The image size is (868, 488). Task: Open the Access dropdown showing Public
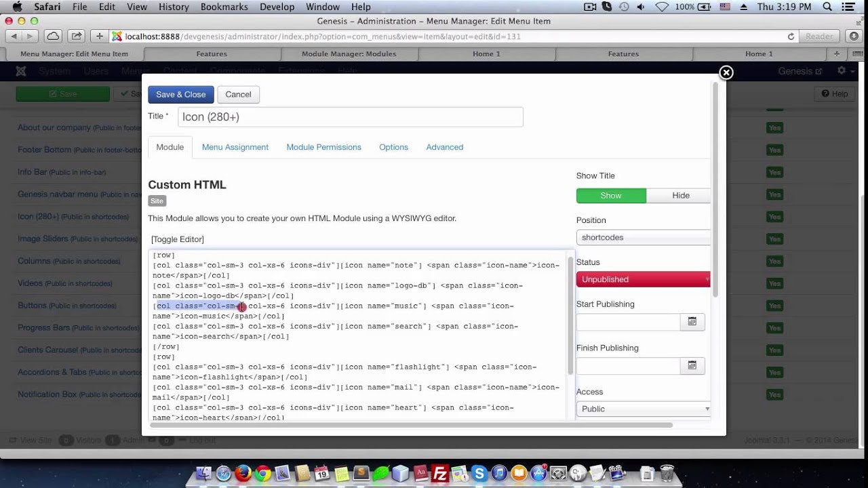click(x=644, y=409)
